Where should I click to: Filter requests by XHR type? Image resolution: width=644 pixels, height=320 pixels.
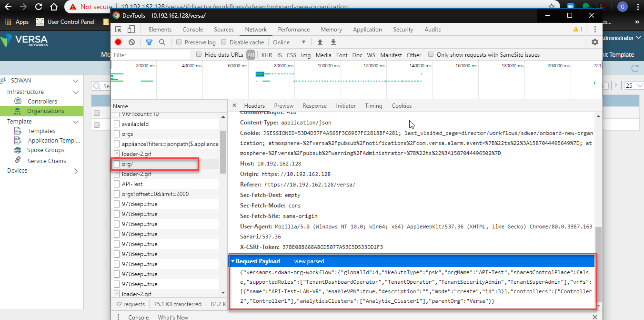[267, 55]
